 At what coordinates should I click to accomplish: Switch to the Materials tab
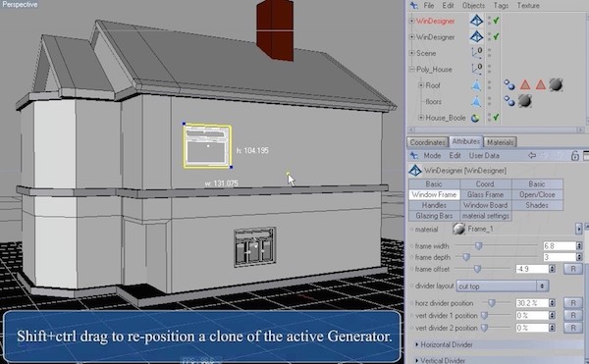(x=500, y=142)
